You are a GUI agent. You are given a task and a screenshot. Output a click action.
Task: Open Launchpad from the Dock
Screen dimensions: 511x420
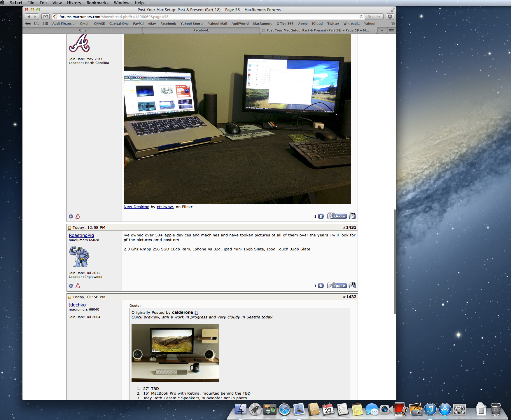pos(255,409)
